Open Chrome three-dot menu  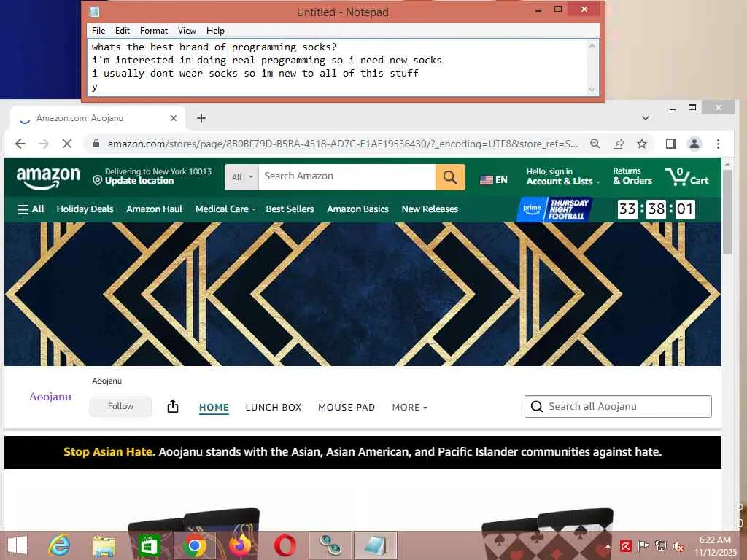[718, 144]
